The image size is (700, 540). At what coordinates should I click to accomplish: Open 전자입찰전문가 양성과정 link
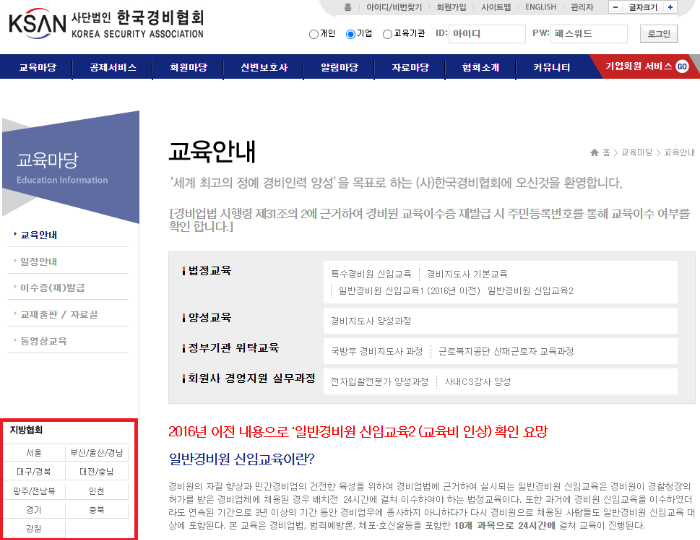379,382
